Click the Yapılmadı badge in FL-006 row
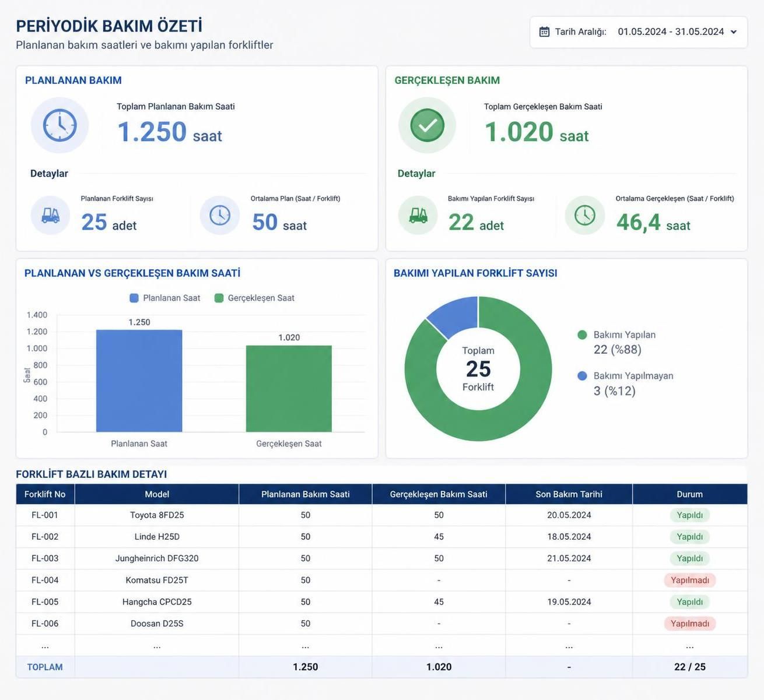This screenshot has height=700, width=764. [x=690, y=624]
